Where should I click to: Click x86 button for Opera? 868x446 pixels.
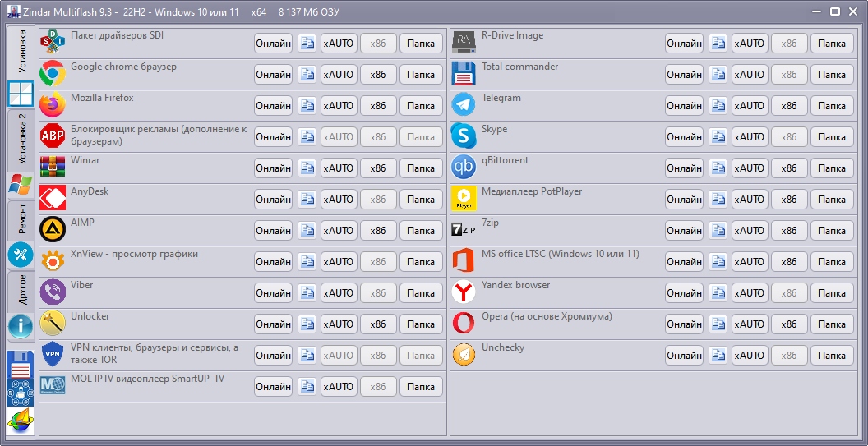(789, 324)
